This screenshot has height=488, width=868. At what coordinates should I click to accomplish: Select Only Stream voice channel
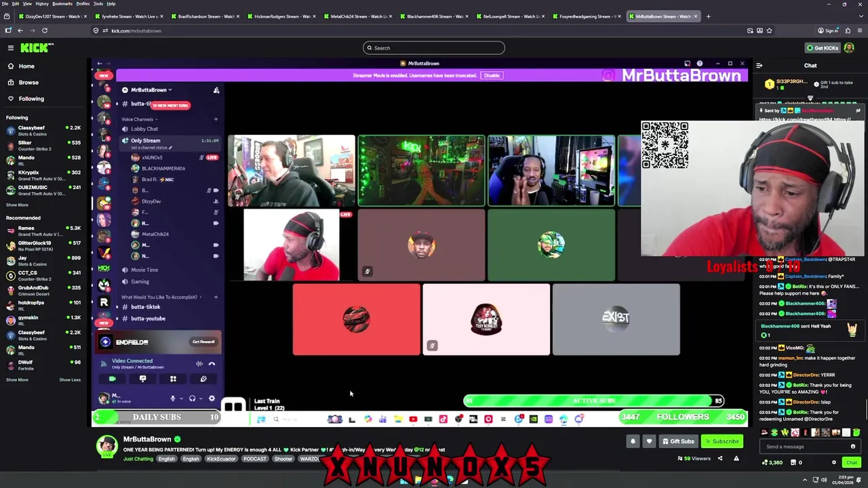coord(146,140)
